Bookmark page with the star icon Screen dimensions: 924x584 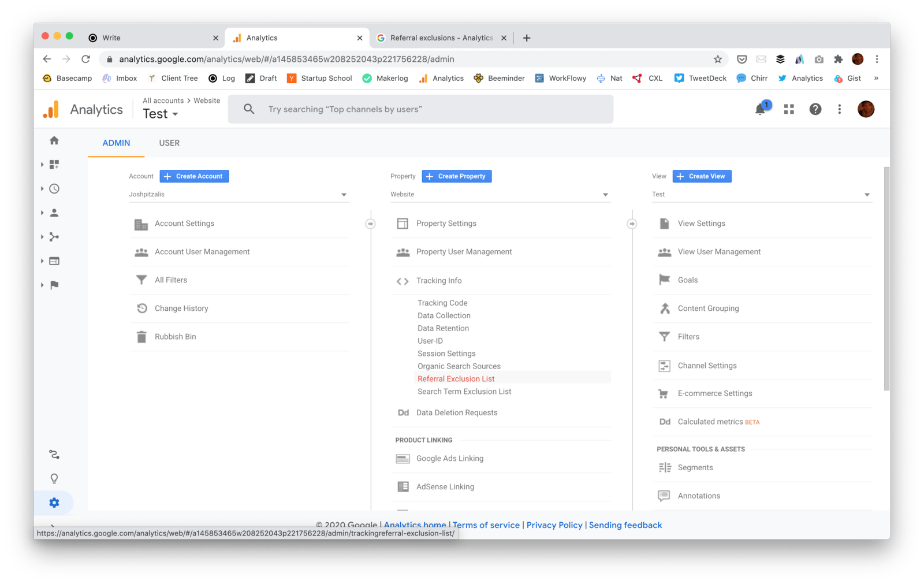tap(718, 59)
